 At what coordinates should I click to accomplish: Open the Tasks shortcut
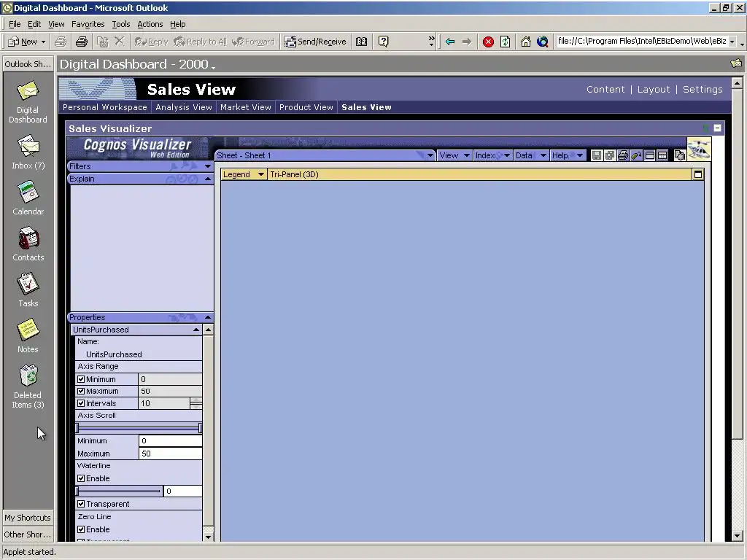[x=28, y=289]
